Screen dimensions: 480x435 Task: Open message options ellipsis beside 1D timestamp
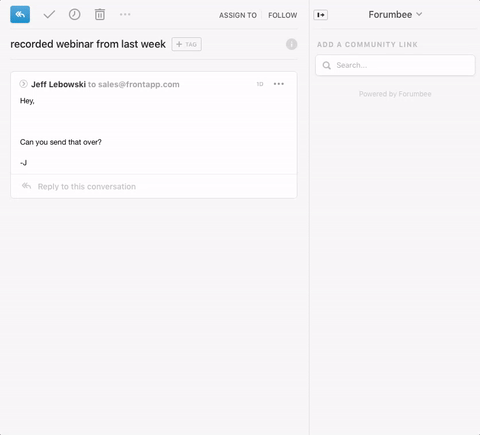point(279,84)
